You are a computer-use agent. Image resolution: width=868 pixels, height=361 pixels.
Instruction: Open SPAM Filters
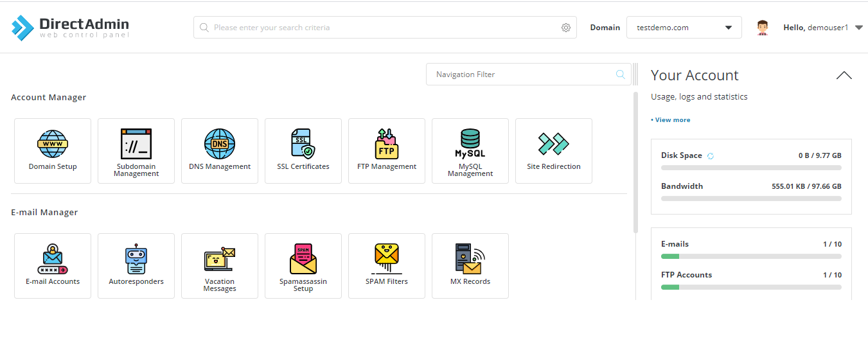click(387, 266)
